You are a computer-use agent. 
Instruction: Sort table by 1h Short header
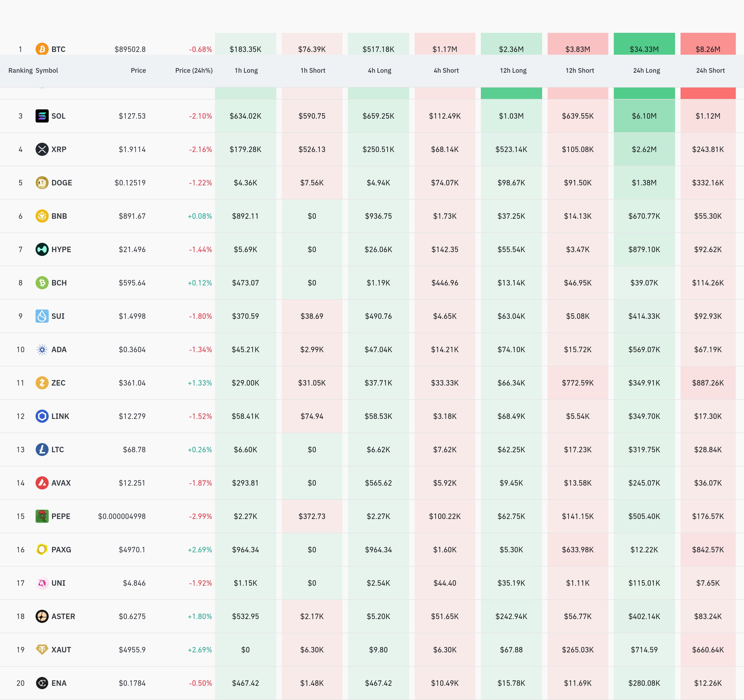(x=312, y=70)
